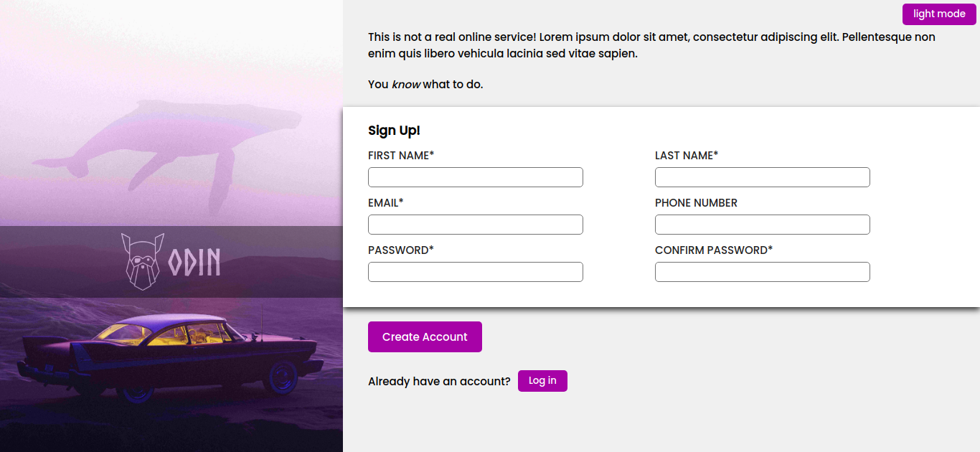Toggle the light mode button
980x452 pixels.
(x=938, y=14)
